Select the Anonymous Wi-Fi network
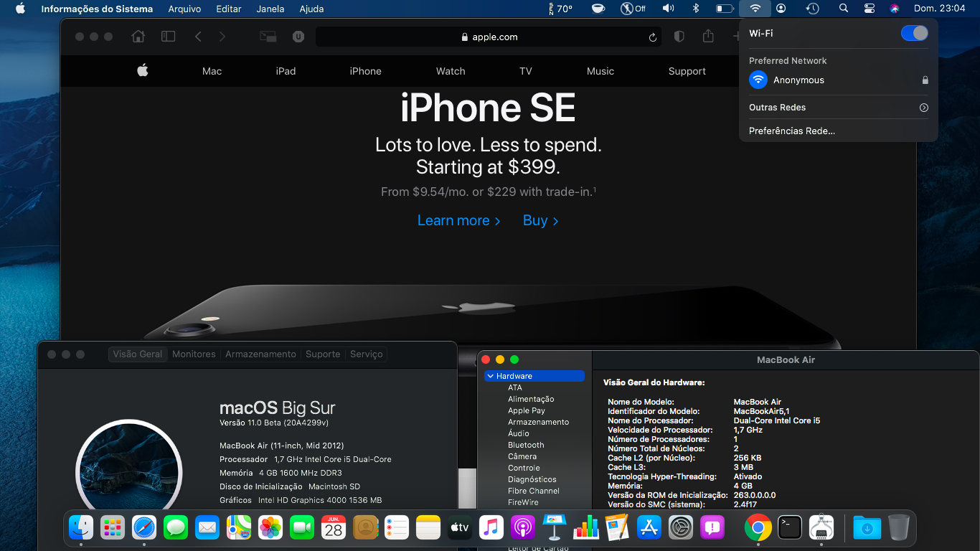980x551 pixels. tap(839, 80)
